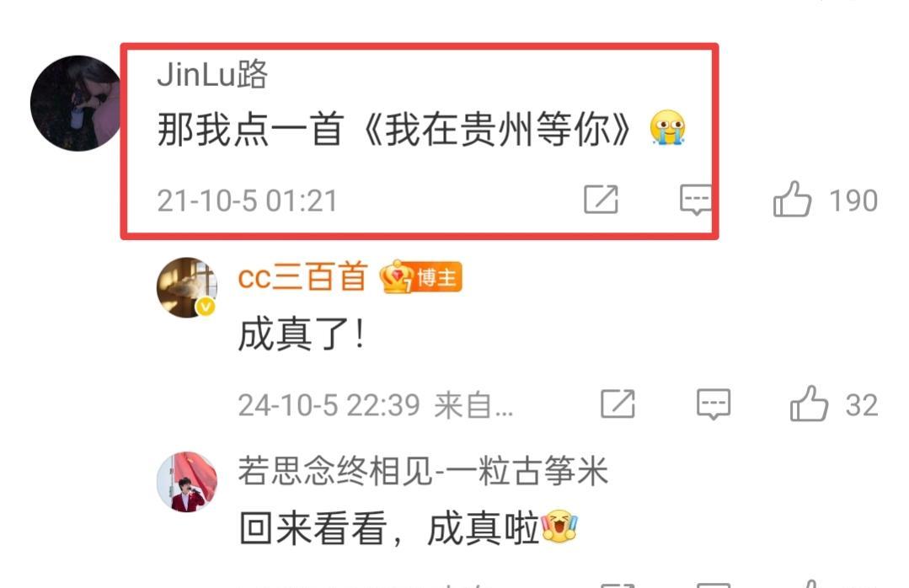Tap the 190 like count

click(x=853, y=200)
